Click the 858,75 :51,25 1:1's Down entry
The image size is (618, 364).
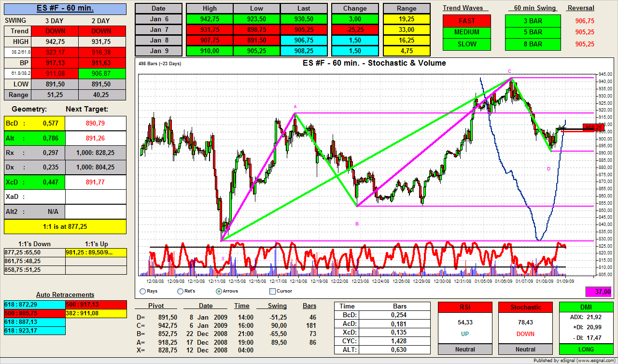tap(34, 270)
